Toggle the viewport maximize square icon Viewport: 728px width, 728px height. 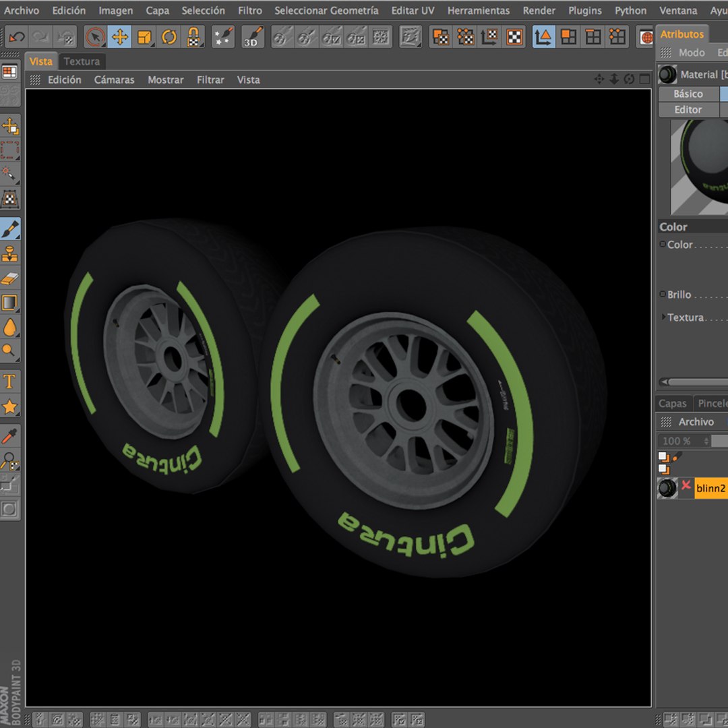click(x=644, y=79)
